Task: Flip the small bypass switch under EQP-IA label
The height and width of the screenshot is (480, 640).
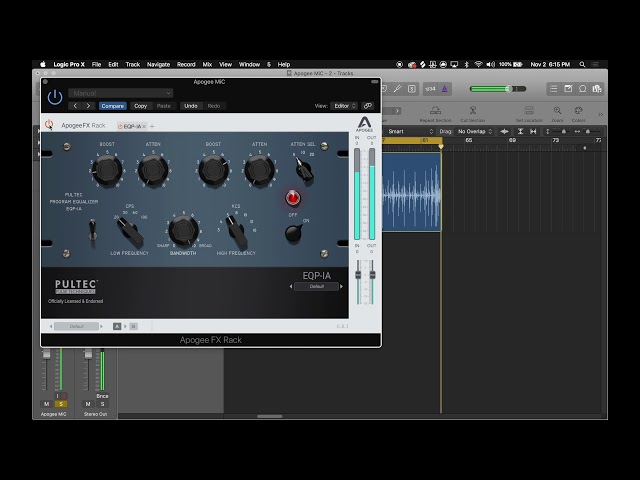Action: 93,231
